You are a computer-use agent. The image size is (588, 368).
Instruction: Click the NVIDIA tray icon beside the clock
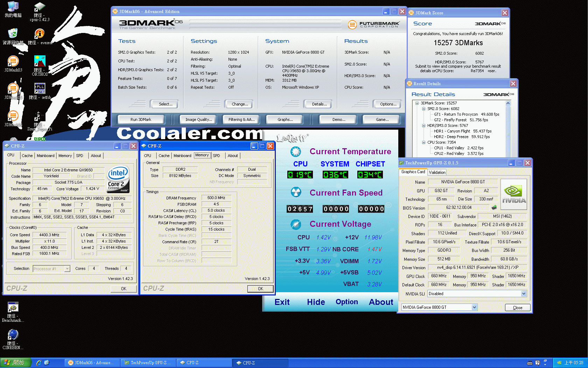coord(559,363)
